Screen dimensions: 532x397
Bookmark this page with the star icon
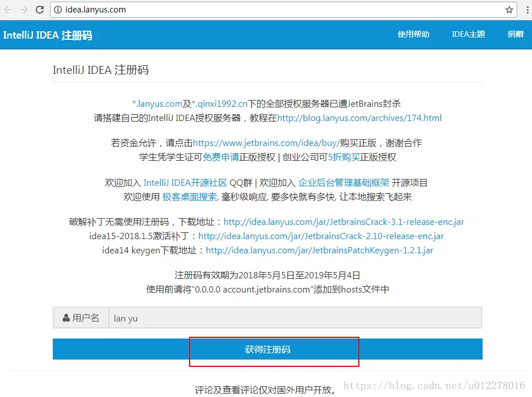(x=509, y=10)
